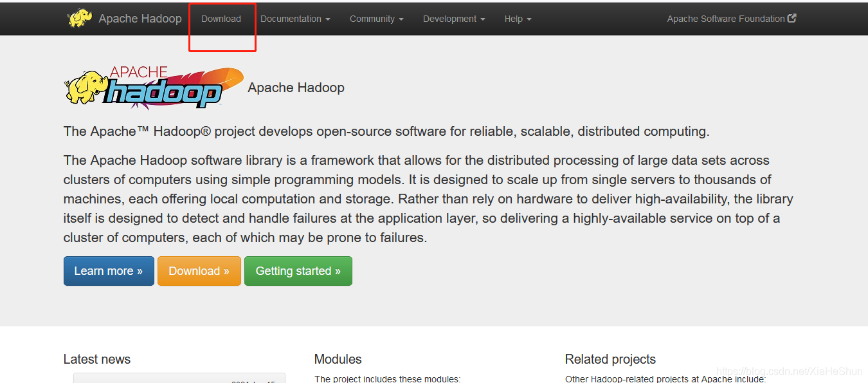Image resolution: width=868 pixels, height=383 pixels.
Task: Click text 'Other Hadoop-related projects at Apache include:'
Action: [665, 379]
